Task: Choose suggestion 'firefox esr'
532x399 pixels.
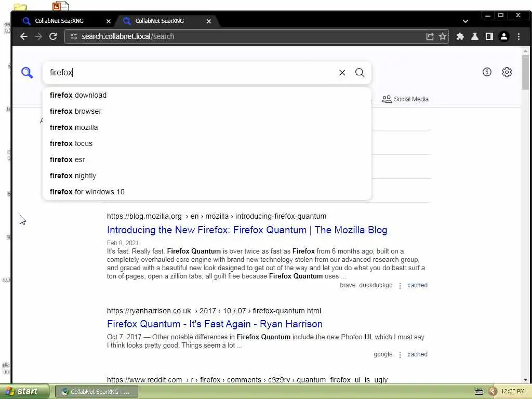Action: coord(207,159)
